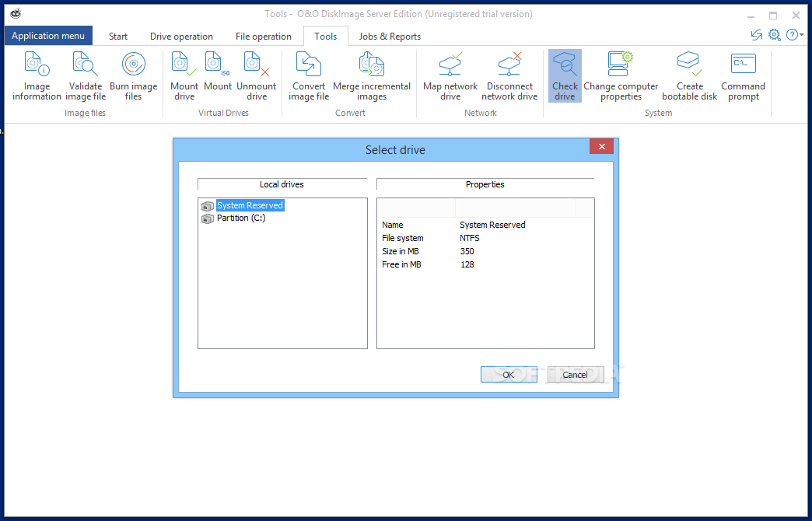
Task: Select the Check drive tool
Action: coord(565,76)
